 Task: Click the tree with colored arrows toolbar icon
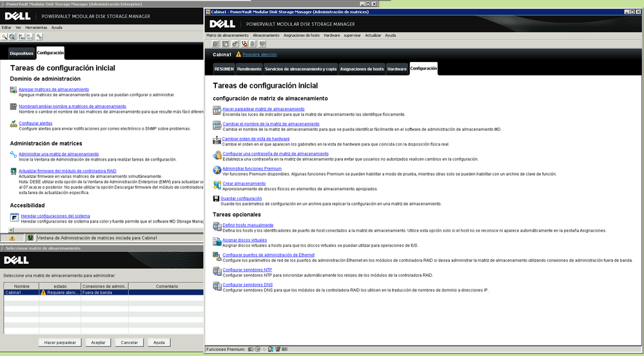22,37
